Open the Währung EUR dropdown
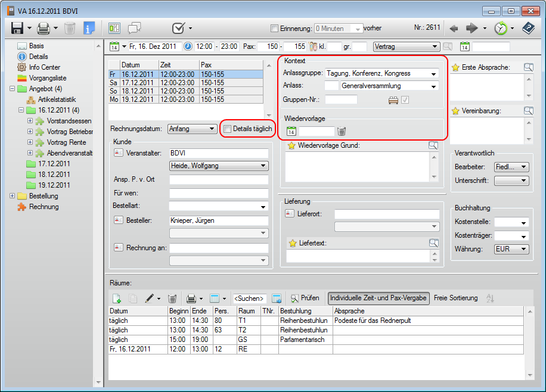This screenshot has width=546, height=392. pyautogui.click(x=524, y=250)
